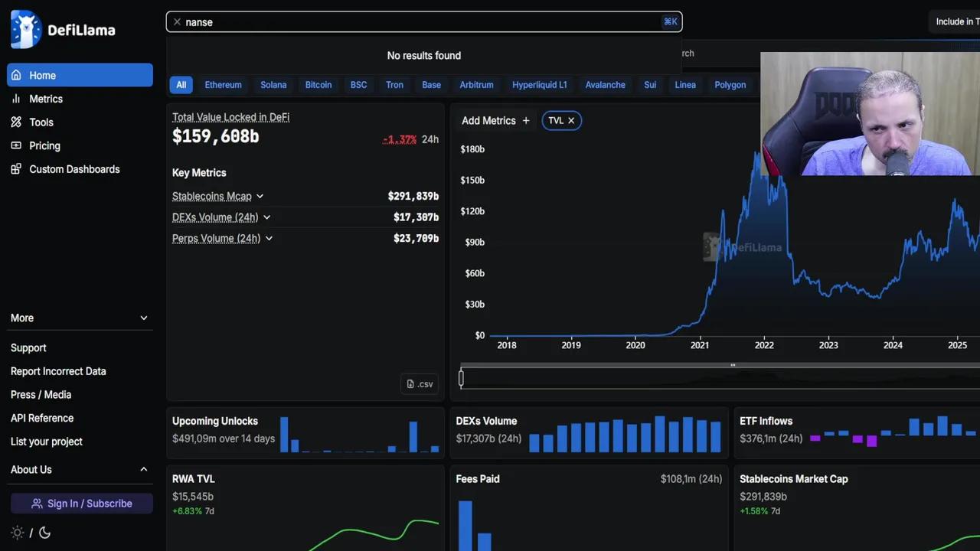Download chart data as .csv

coord(420,384)
